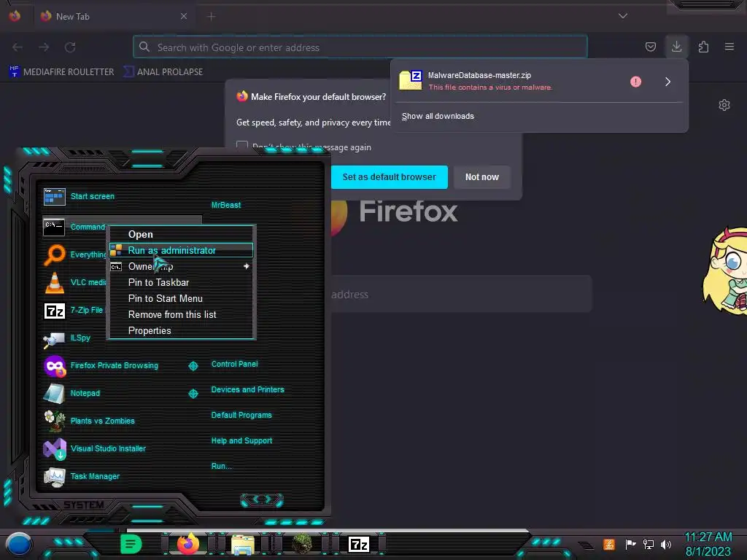Open the volume speaker tray icon

665,544
